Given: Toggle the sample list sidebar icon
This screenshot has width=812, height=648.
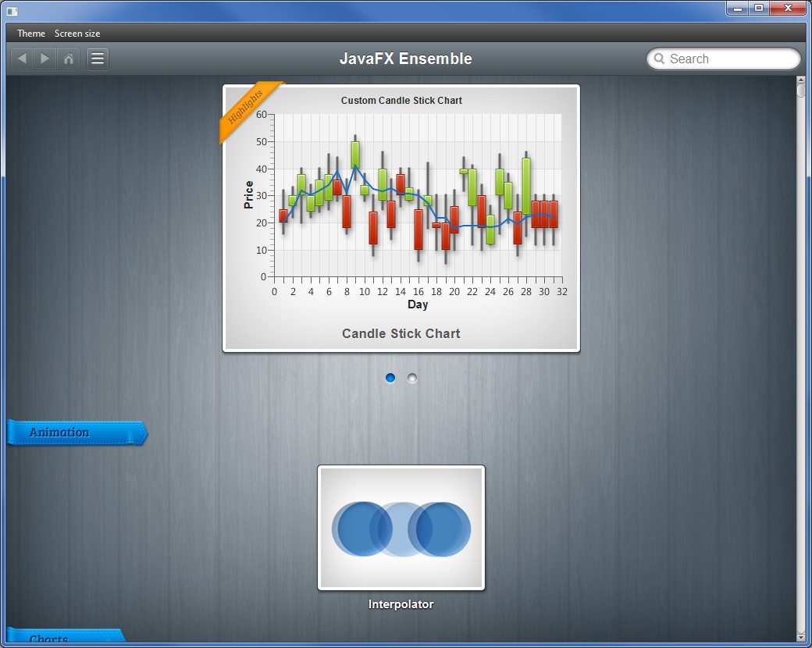Looking at the screenshot, I should (98, 59).
